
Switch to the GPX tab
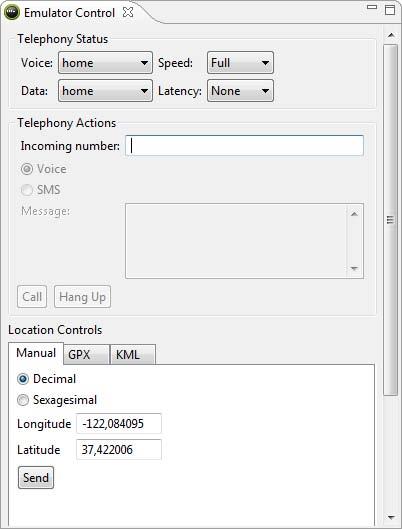pyautogui.click(x=86, y=355)
